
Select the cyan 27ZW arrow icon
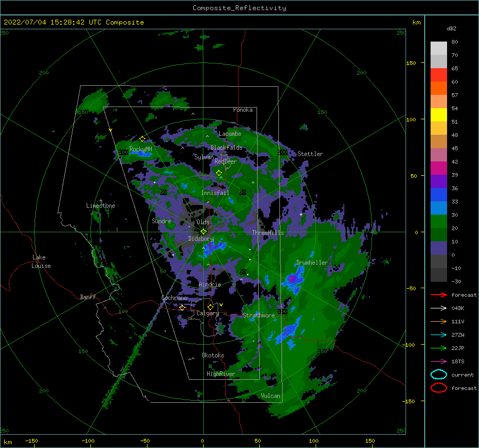439,335
